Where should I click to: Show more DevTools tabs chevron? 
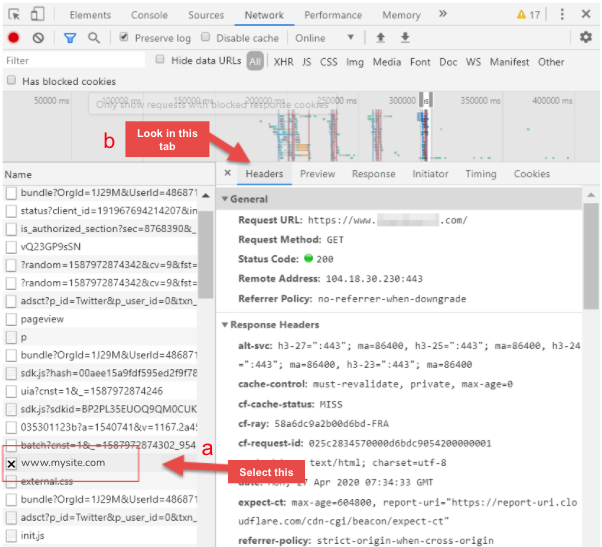click(443, 14)
